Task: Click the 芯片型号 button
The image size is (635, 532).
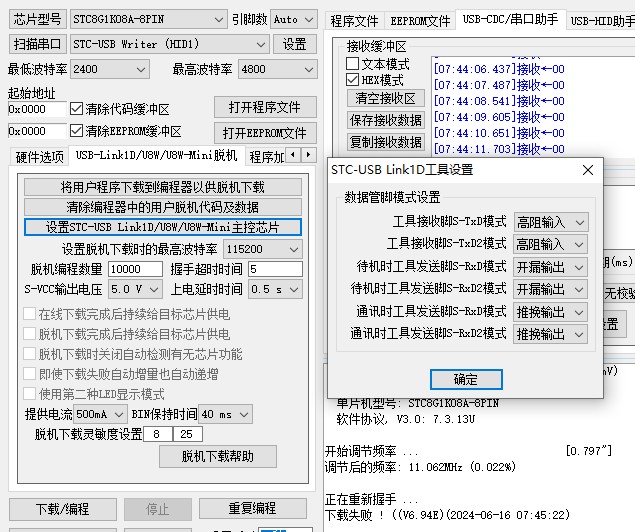Action: pyautogui.click(x=37, y=19)
